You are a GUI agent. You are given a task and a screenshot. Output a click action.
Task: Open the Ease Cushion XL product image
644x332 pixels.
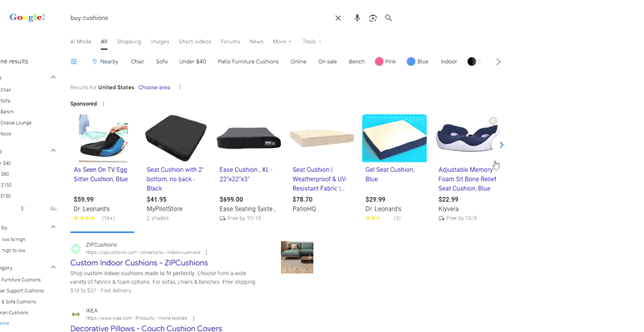click(249, 138)
